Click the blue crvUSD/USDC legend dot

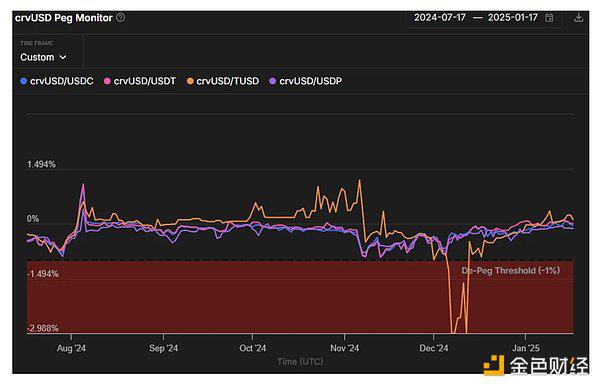tap(23, 81)
